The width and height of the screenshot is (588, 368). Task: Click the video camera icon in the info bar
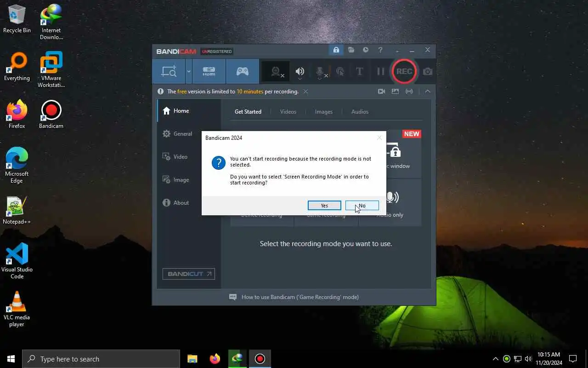coord(381,91)
